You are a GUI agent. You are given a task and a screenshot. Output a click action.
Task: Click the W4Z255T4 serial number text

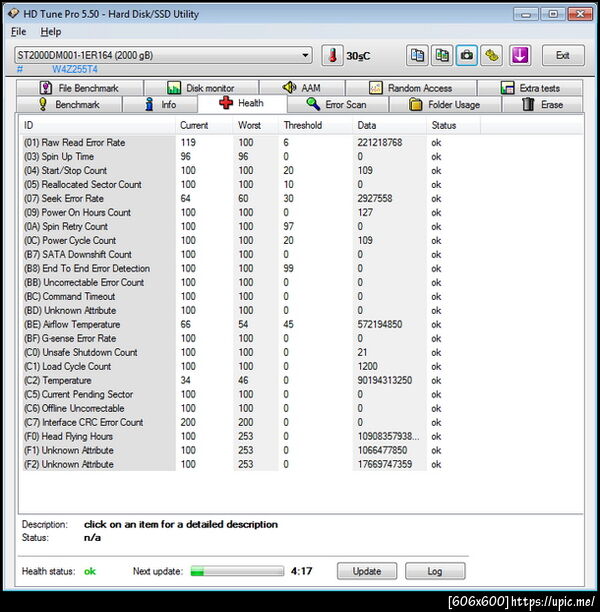pos(75,69)
